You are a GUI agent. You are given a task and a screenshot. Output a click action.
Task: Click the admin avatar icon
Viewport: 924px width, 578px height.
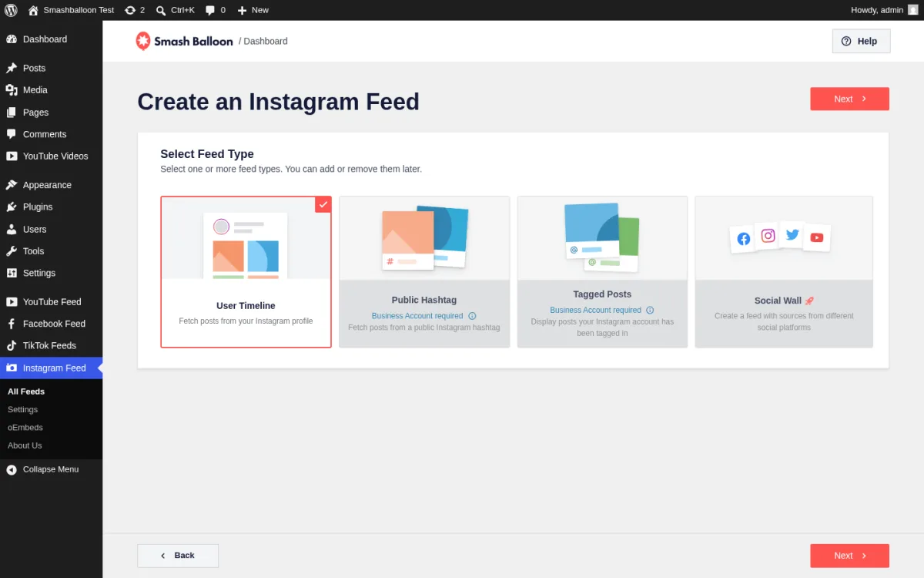click(x=913, y=10)
